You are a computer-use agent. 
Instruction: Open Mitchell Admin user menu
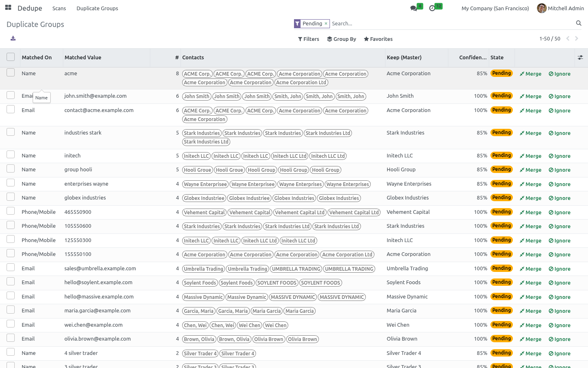(x=561, y=8)
